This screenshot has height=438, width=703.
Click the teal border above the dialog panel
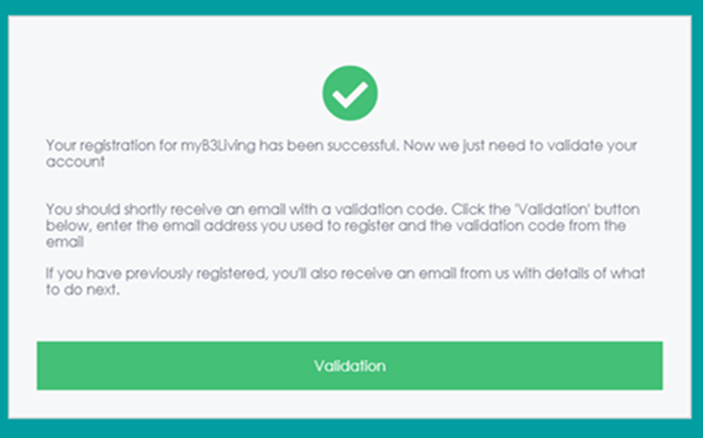[352, 8]
